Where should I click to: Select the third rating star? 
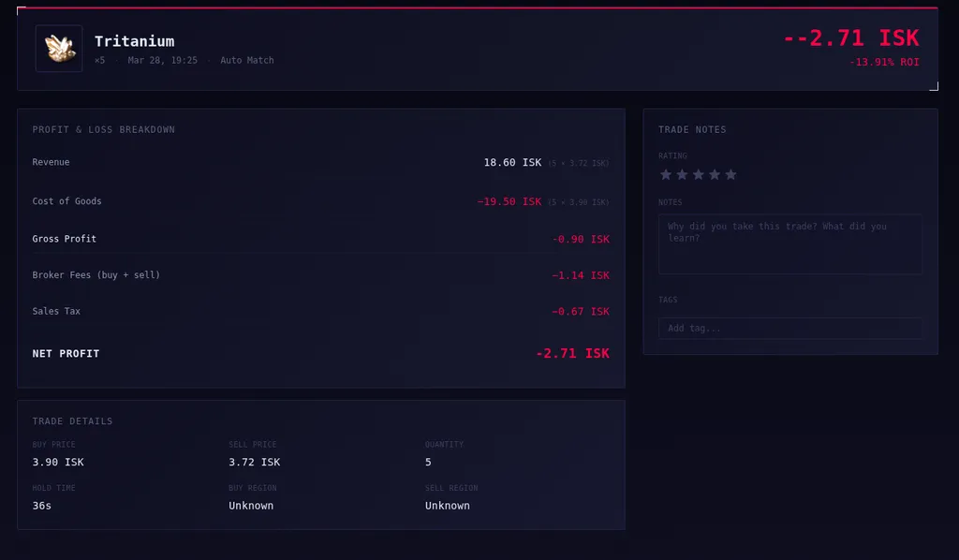click(699, 175)
